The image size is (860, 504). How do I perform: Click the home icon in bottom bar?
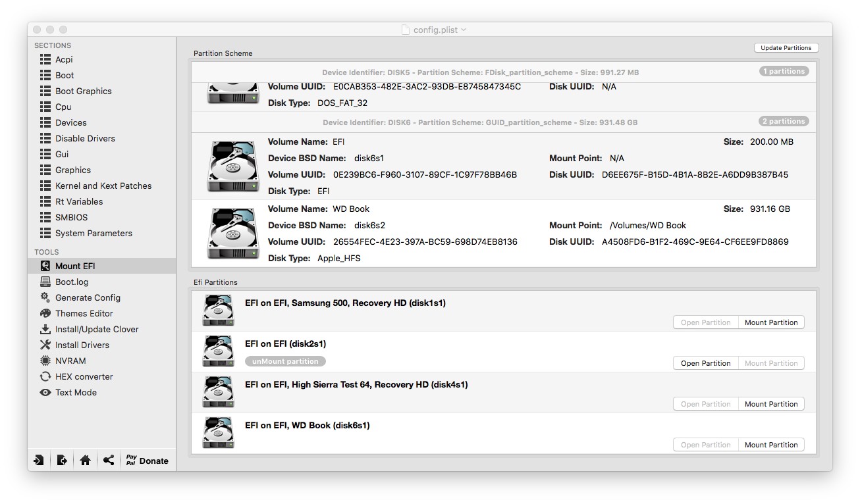point(85,461)
